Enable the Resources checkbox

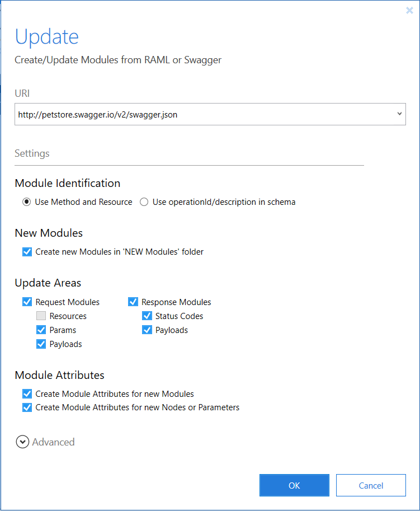point(41,316)
